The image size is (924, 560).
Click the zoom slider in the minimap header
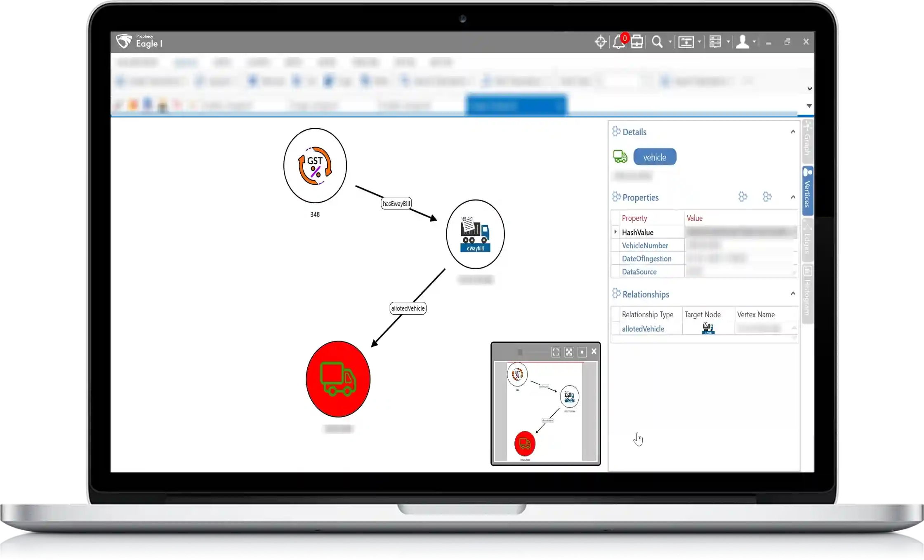click(x=521, y=352)
